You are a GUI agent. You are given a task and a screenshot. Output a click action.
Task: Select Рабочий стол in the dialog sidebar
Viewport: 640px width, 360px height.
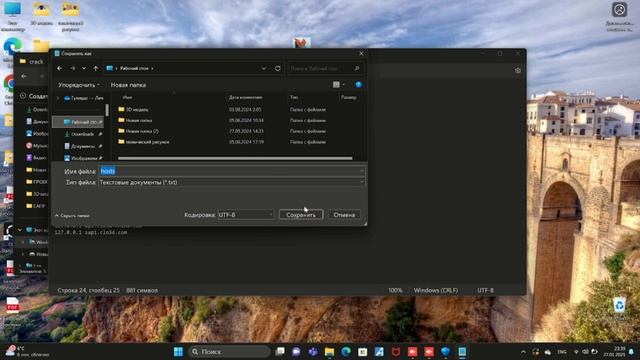click(78, 122)
